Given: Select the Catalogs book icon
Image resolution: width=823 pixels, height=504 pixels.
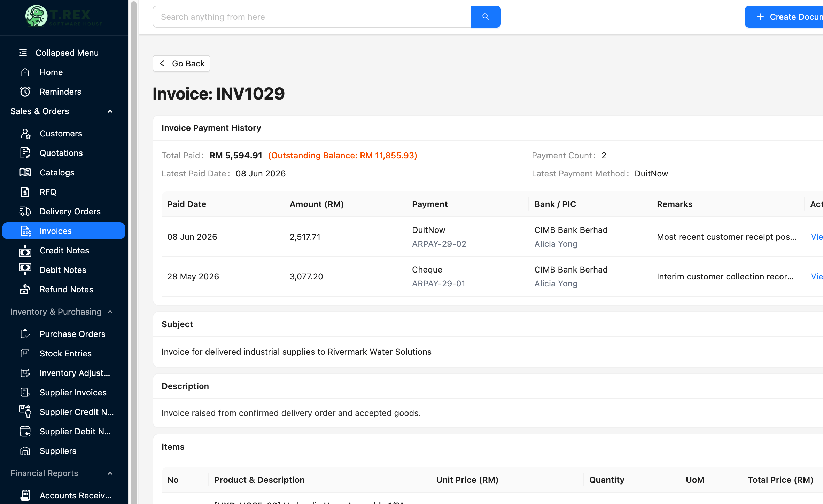Looking at the screenshot, I should click(x=25, y=172).
